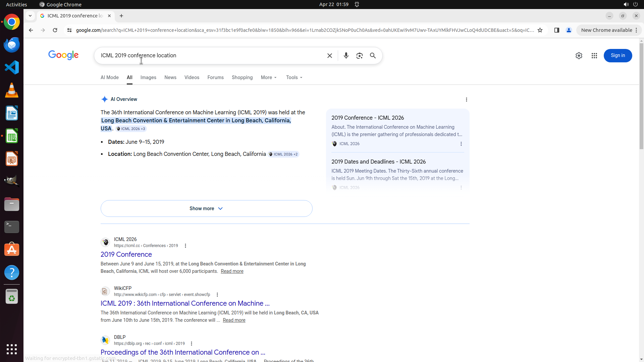Viewport: 644px width, 362px height.
Task: Open the Tools dropdown
Action: point(294,77)
